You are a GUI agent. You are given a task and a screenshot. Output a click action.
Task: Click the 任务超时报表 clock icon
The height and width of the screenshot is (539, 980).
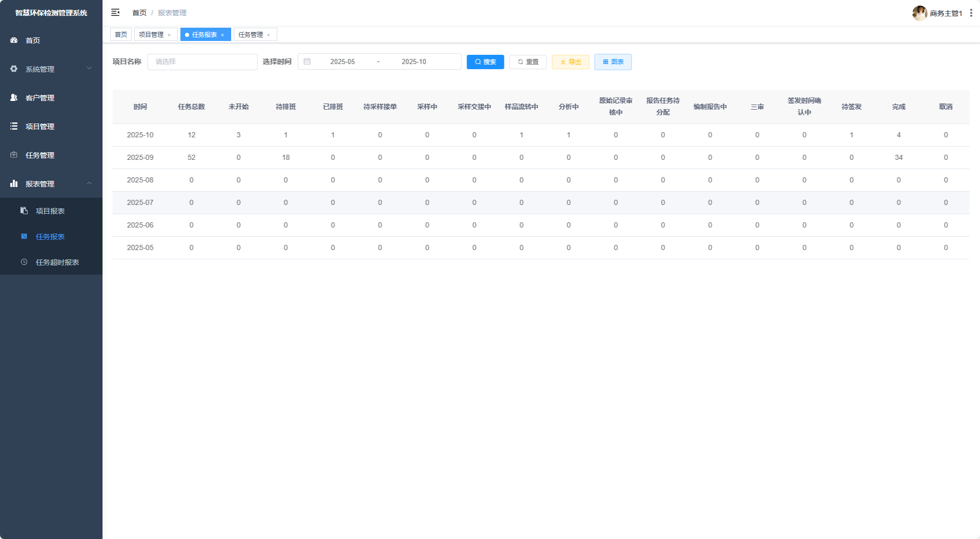(24, 262)
